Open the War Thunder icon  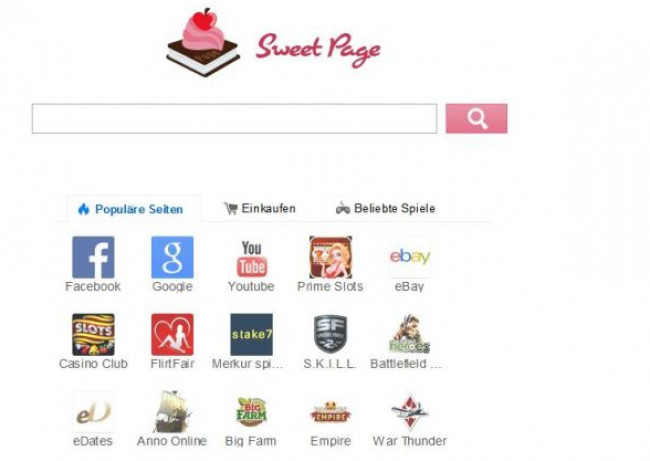(x=410, y=412)
